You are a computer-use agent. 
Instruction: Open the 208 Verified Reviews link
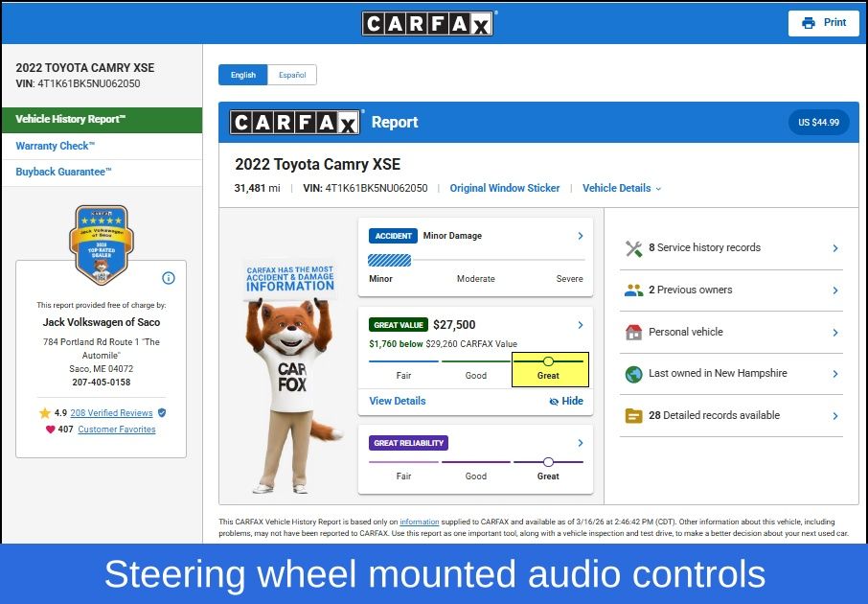coord(111,413)
